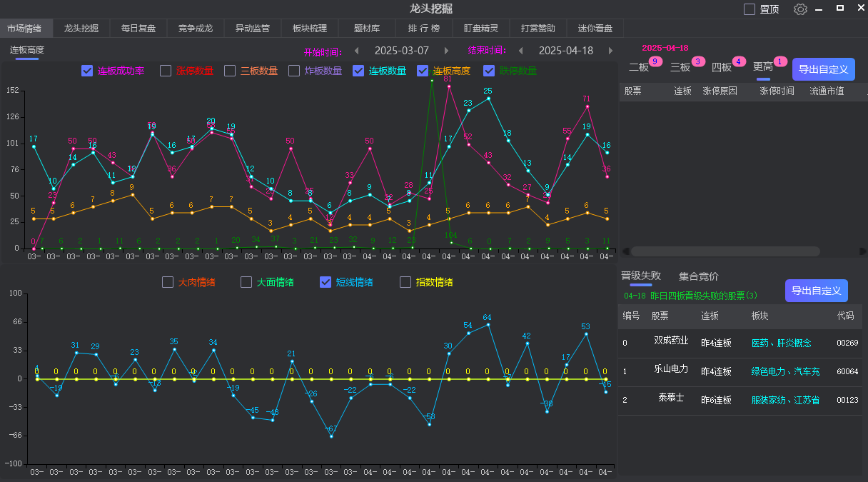The width and height of the screenshot is (868, 482).
Task: Open the settings gear in title bar
Action: tap(800, 9)
